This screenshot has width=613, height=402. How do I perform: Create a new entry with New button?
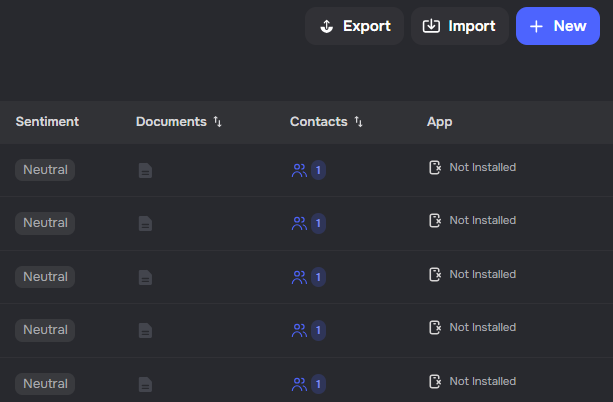pos(557,26)
